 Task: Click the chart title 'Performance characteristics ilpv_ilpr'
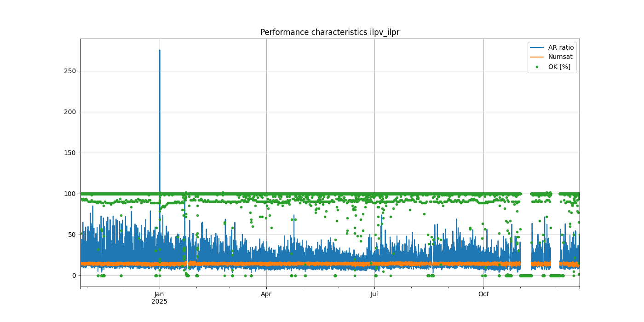pos(330,32)
